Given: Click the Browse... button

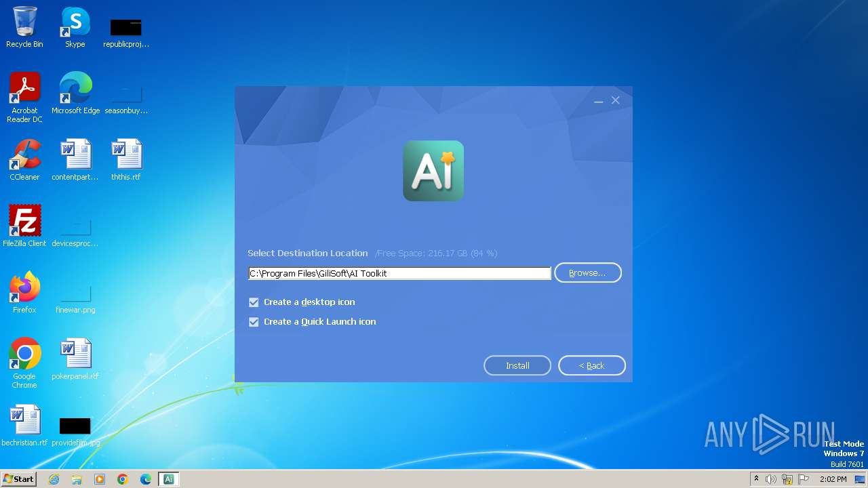Looking at the screenshot, I should (588, 272).
